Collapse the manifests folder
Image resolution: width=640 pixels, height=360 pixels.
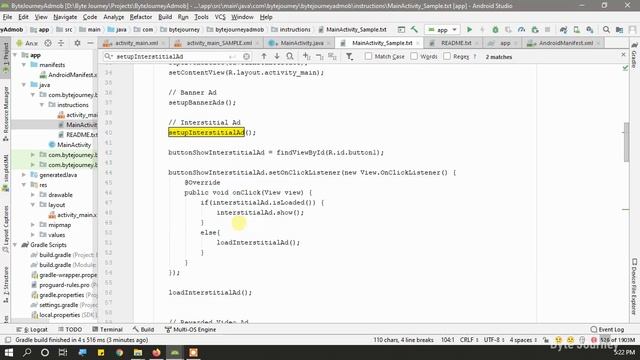(x=24, y=64)
